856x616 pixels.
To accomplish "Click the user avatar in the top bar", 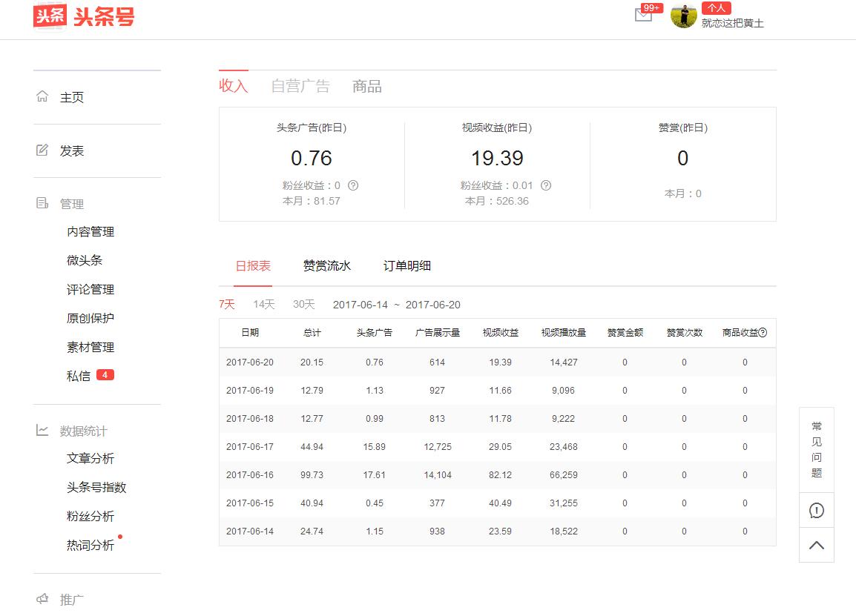I will (683, 16).
